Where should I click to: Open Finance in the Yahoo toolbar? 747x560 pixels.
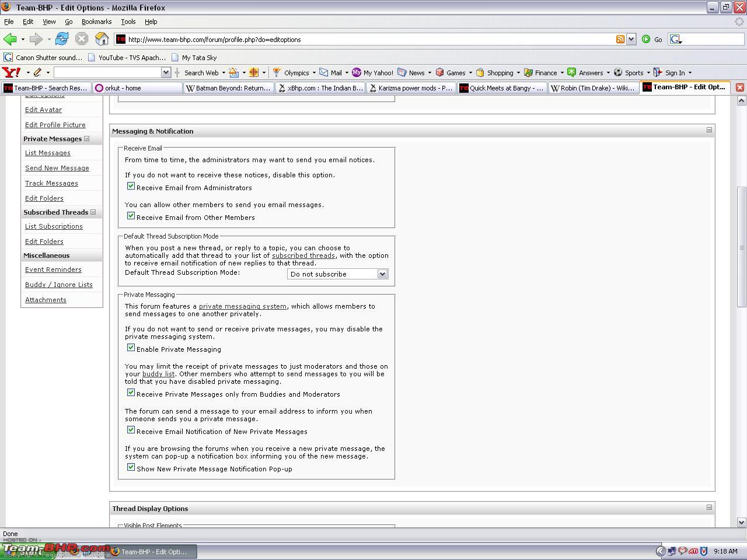coord(540,72)
